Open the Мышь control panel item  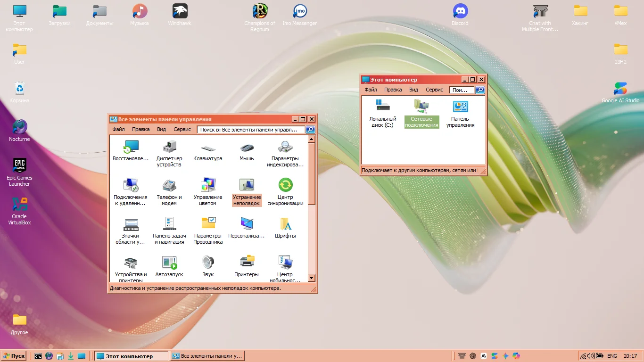pos(247,151)
